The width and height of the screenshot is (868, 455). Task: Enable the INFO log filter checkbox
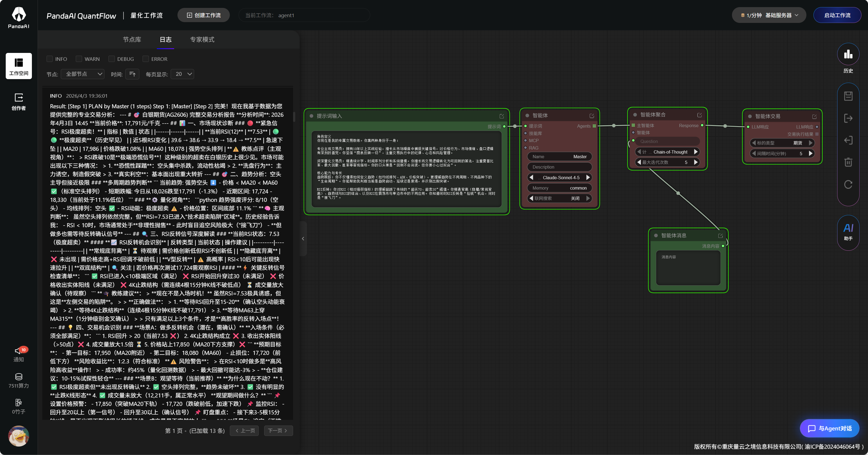[50, 59]
